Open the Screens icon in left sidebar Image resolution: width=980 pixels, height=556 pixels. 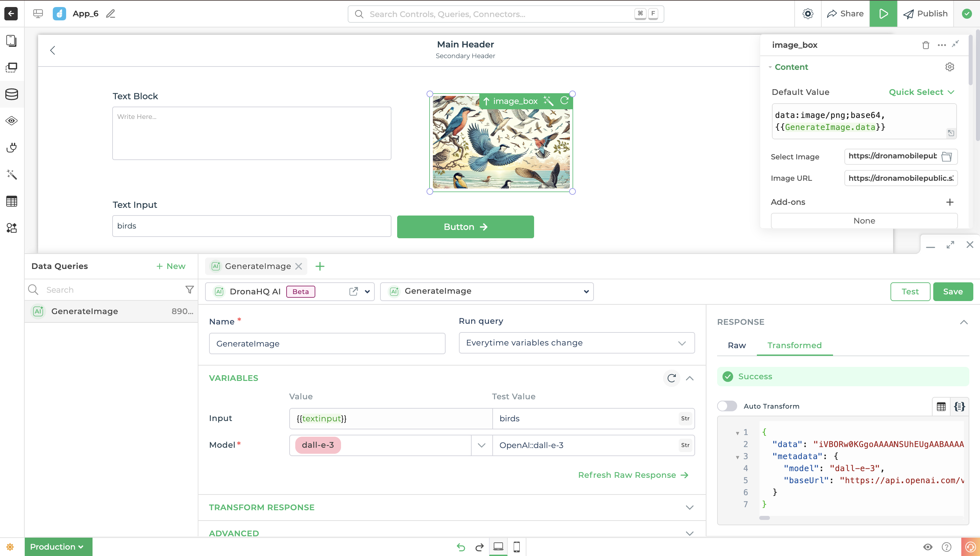[x=11, y=41]
